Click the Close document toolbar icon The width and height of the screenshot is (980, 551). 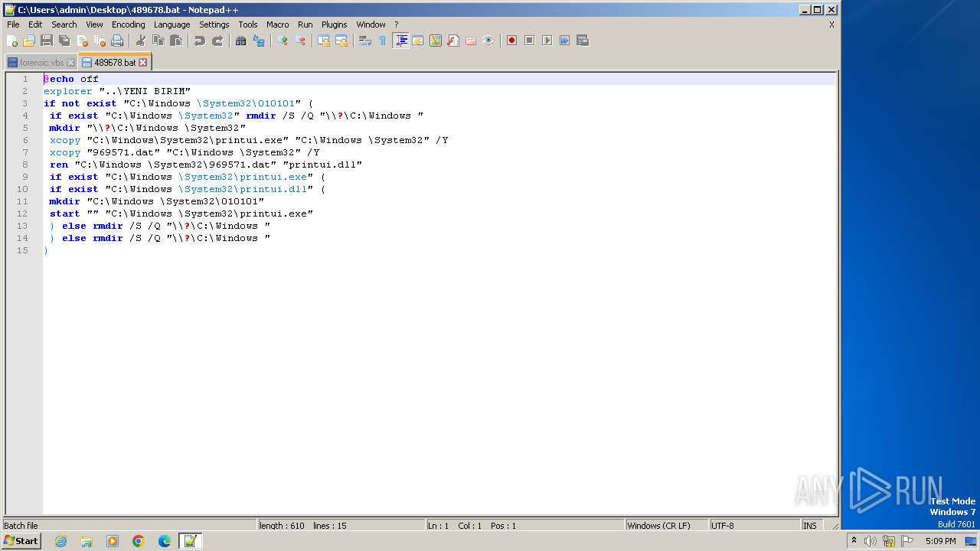[82, 41]
